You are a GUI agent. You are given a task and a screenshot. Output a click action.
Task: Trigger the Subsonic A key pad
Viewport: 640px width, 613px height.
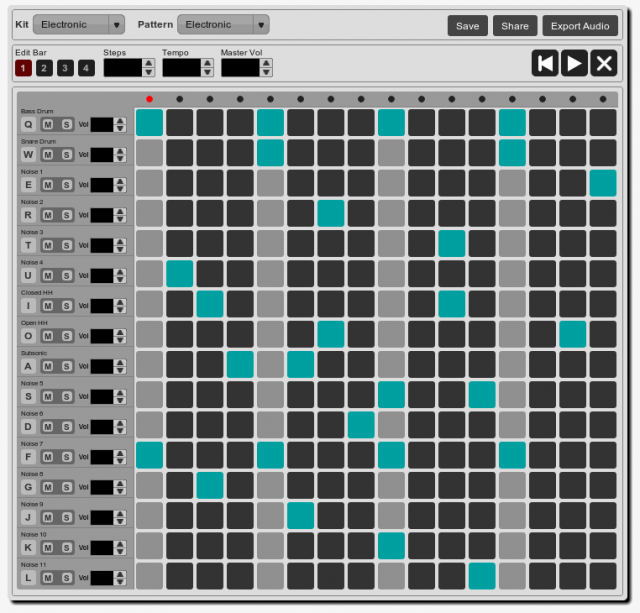[x=28, y=366]
